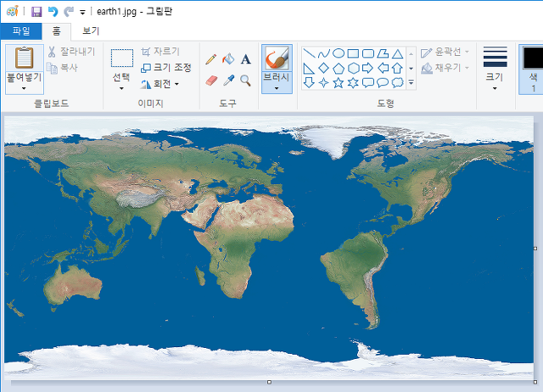
Task: Select the Right arrow shape
Action: [367, 68]
